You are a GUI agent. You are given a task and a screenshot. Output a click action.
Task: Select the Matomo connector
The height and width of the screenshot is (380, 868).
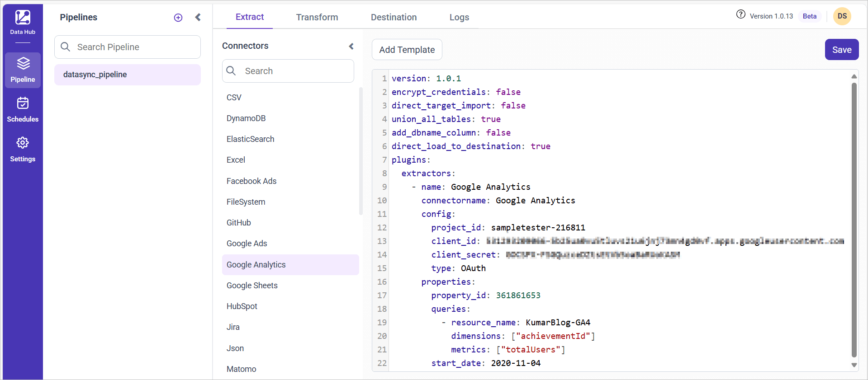click(290, 369)
